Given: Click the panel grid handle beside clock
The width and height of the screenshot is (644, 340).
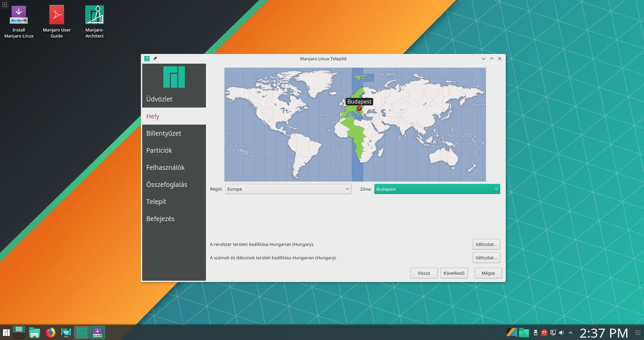Looking at the screenshot, I should click(x=638, y=333).
